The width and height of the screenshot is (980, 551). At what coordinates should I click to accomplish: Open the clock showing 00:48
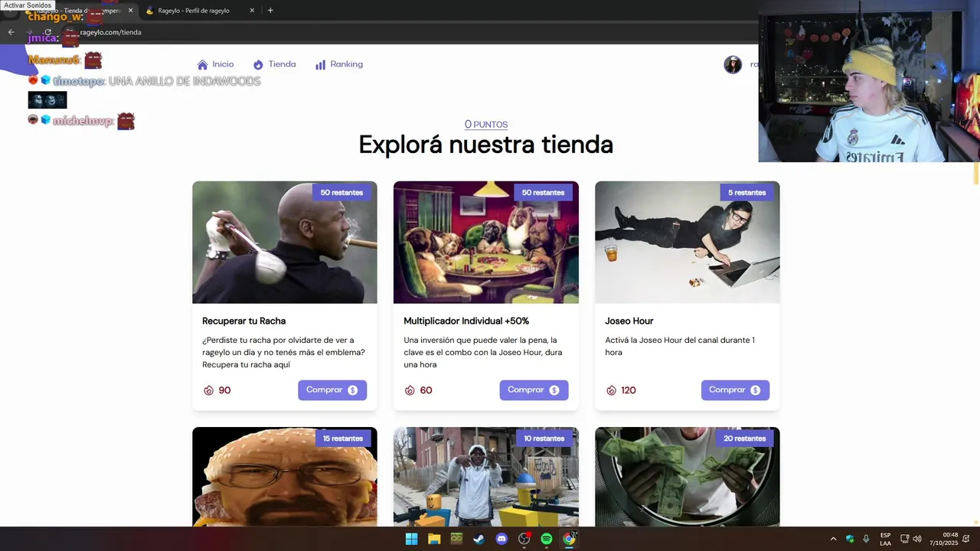[944, 539]
